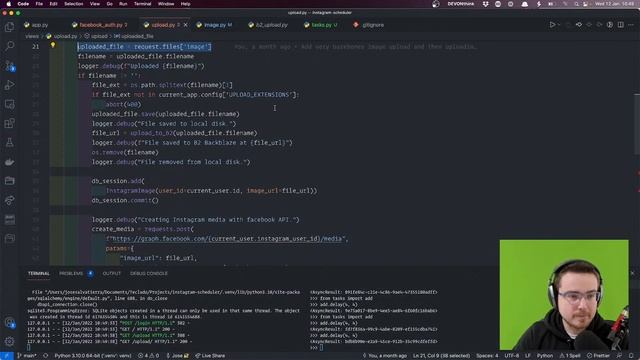The height and width of the screenshot is (360, 640).
Task: Open the Window menu
Action: (166, 4)
